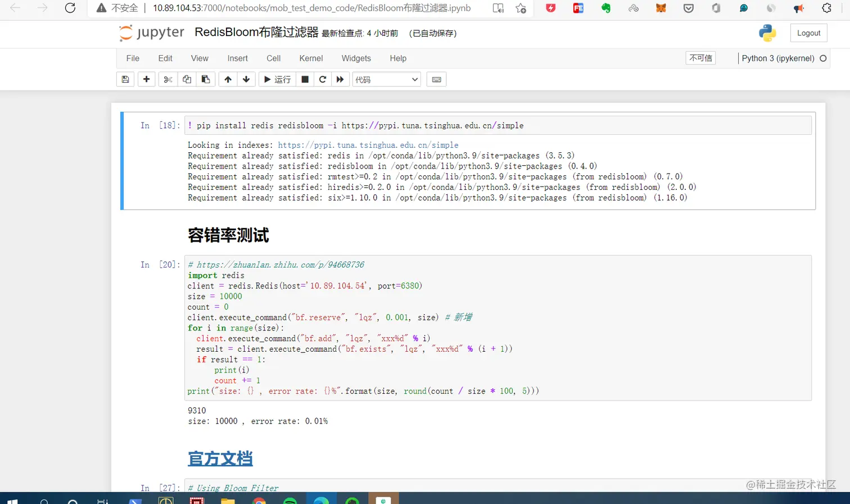This screenshot has width=850, height=504.
Task: Click the pip install redis code cell input
Action: click(498, 125)
